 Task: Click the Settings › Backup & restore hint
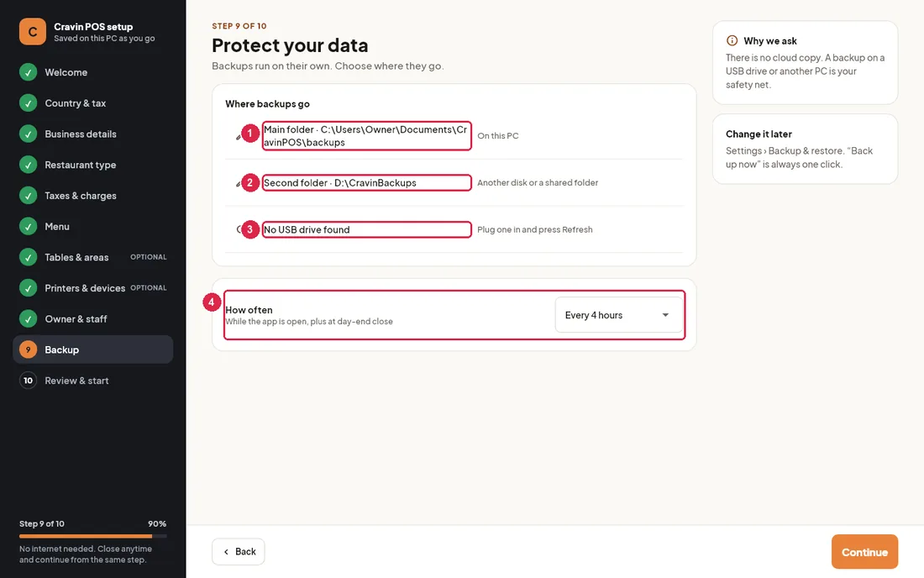click(799, 157)
